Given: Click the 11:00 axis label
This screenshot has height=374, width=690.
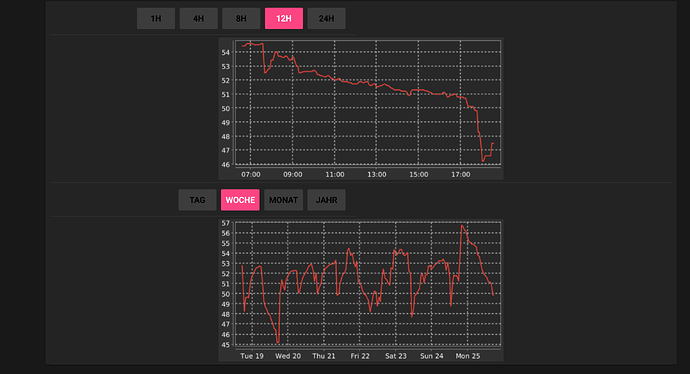Looking at the screenshot, I should click(335, 175).
